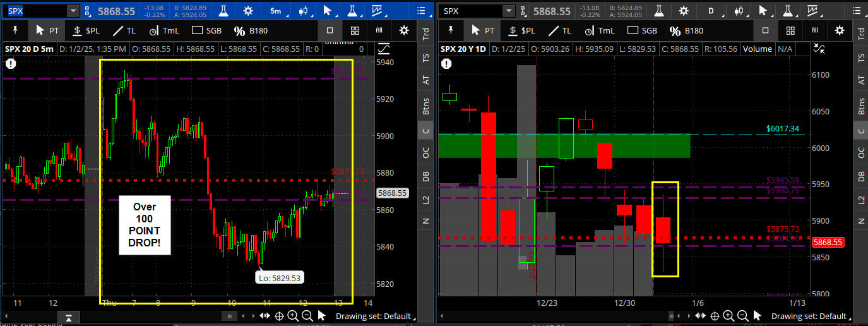868x326 pixels.
Task: Click the auto-scale arrows icon on right chart
Action: [x=820, y=49]
